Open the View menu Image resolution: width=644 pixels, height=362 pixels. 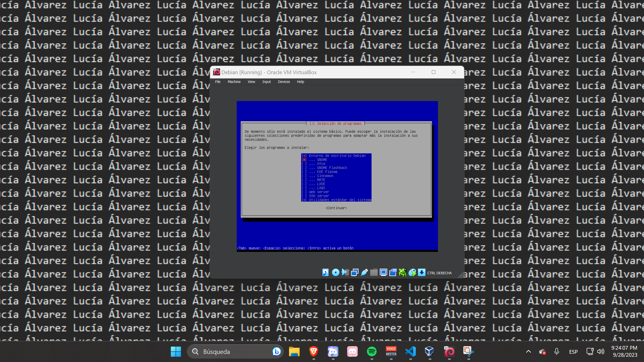coord(251,82)
